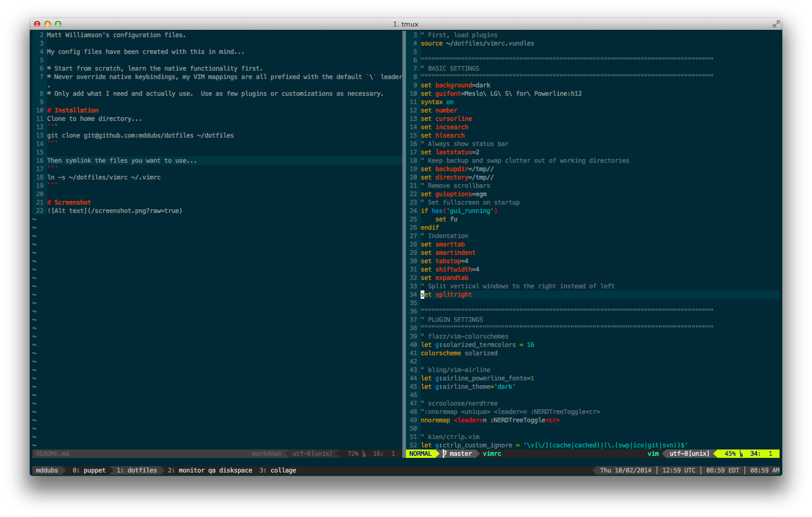Click the NORMAL mode indicator in airline
The image size is (812, 517).
pos(421,454)
